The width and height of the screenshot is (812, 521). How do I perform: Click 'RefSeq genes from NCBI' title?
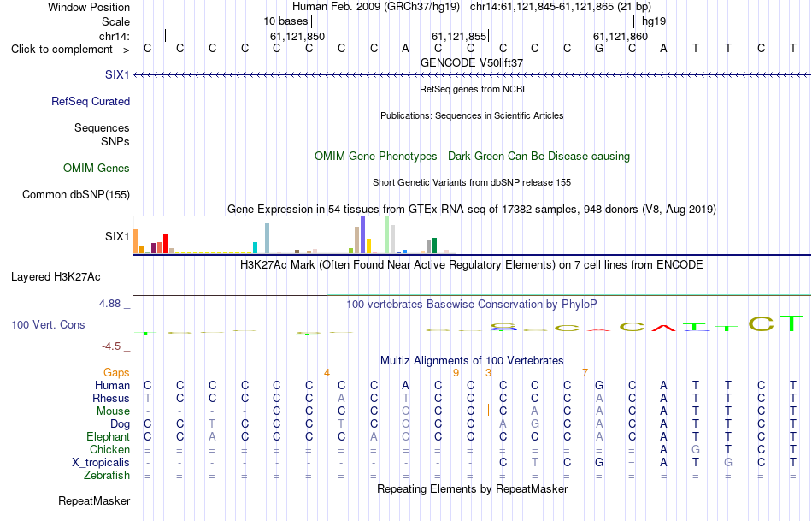pos(472,89)
